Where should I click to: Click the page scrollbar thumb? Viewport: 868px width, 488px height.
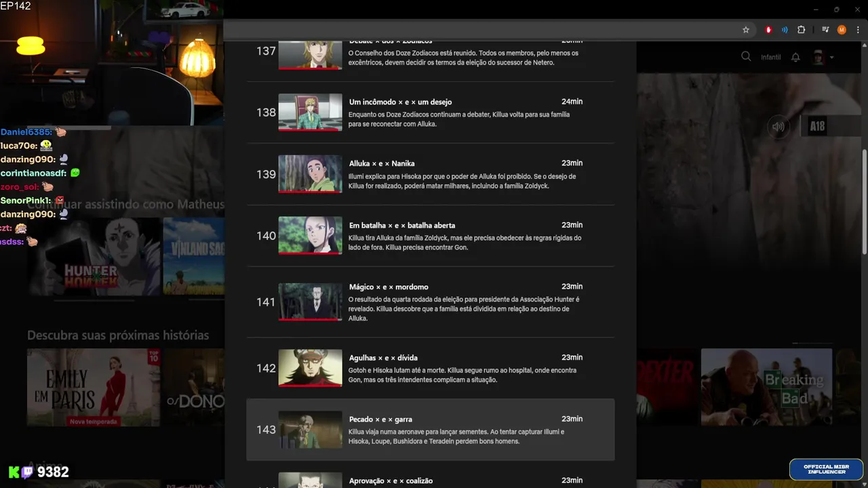[x=864, y=202]
